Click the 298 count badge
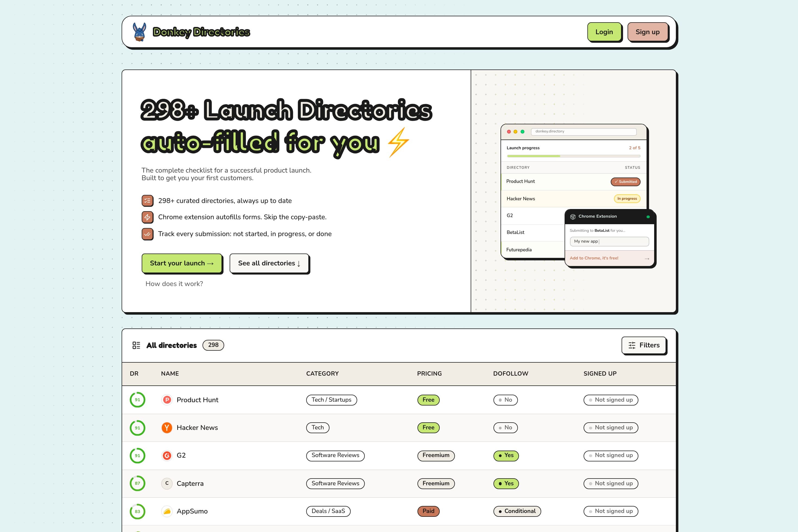The height and width of the screenshot is (532, 798). click(213, 345)
